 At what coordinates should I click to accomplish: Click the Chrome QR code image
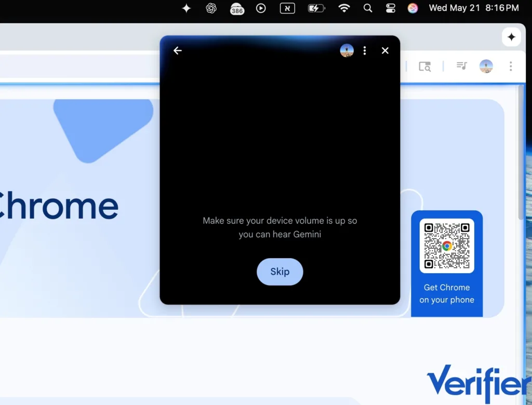pyautogui.click(x=447, y=246)
